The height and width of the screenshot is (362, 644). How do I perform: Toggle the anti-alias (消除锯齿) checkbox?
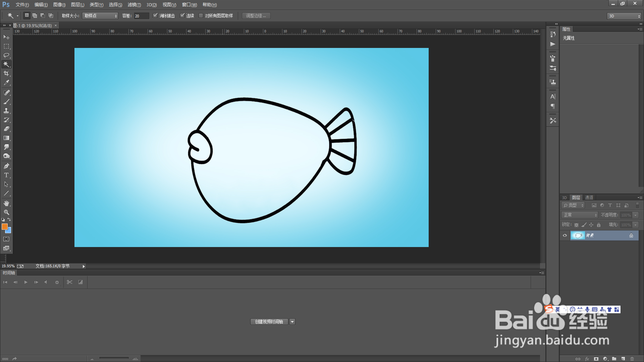pyautogui.click(x=155, y=15)
